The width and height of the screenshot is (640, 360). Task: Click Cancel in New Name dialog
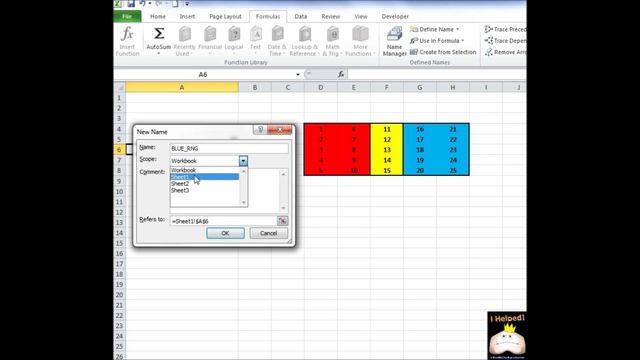269,233
